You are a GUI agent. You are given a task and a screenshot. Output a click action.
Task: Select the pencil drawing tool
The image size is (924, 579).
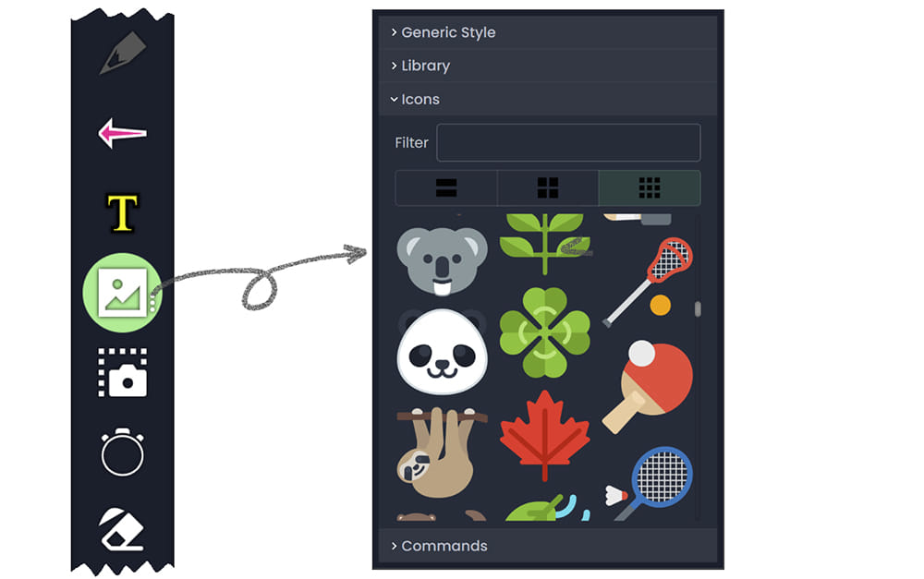pos(123,53)
